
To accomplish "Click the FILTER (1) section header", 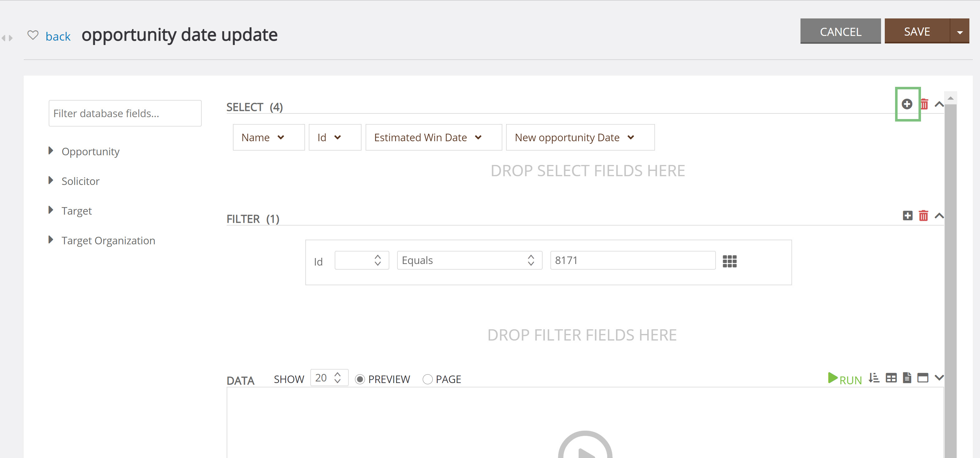I will coord(253,219).
